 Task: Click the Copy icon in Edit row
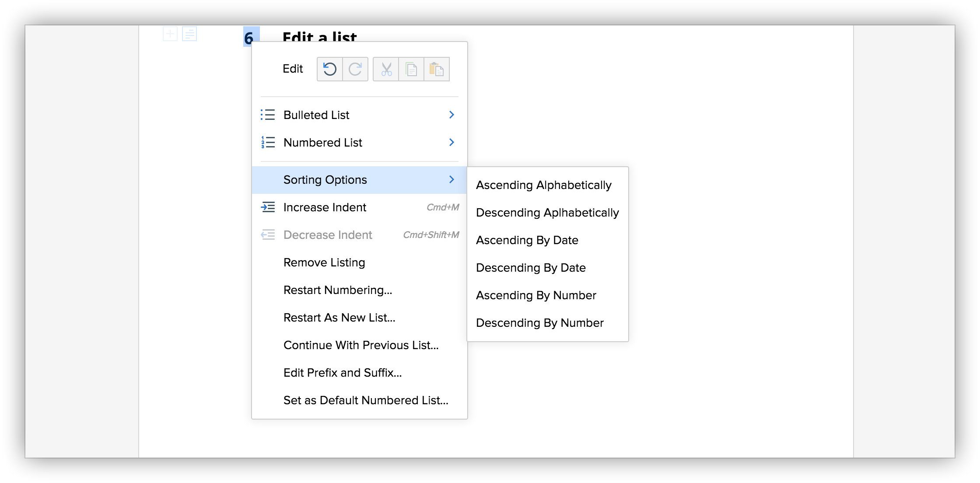411,69
